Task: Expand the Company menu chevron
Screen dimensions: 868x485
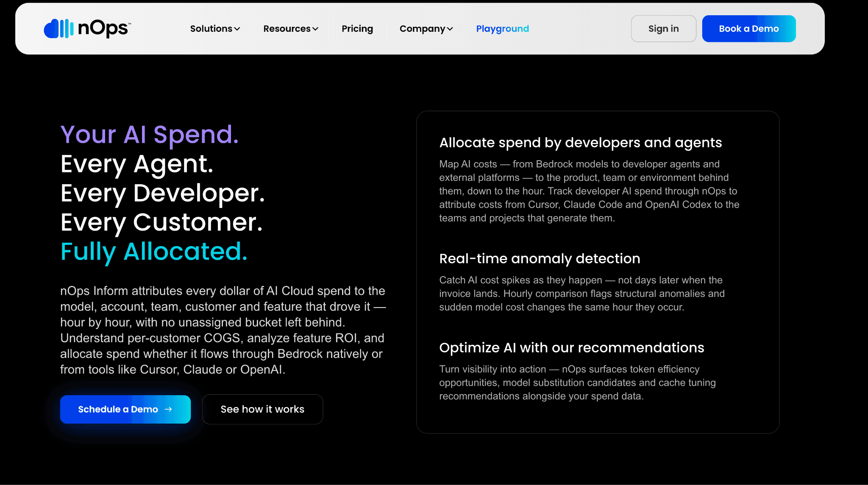Action: click(450, 29)
